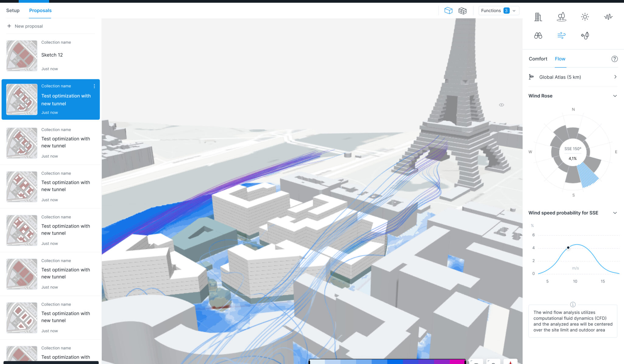624x364 pixels.
Task: Select the trees/vegetation analysis icon
Action: click(561, 17)
